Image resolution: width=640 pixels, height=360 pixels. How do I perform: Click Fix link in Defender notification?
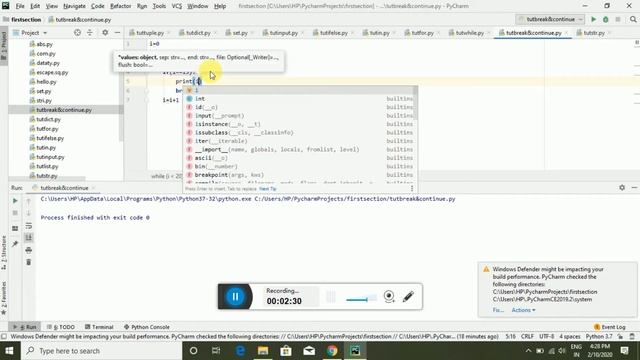[x=498, y=310]
